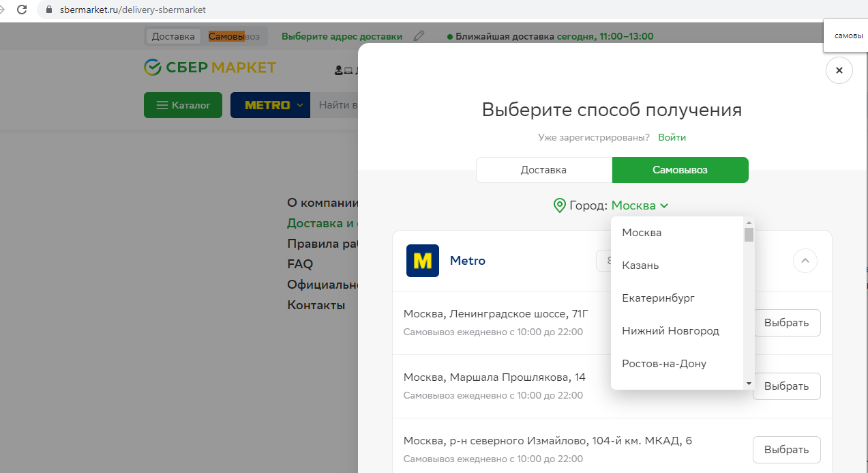Viewport: 868px width, 473px height.
Task: Click address р-н северного Измайлово, 104-й км. МКАД
Action: pos(548,441)
